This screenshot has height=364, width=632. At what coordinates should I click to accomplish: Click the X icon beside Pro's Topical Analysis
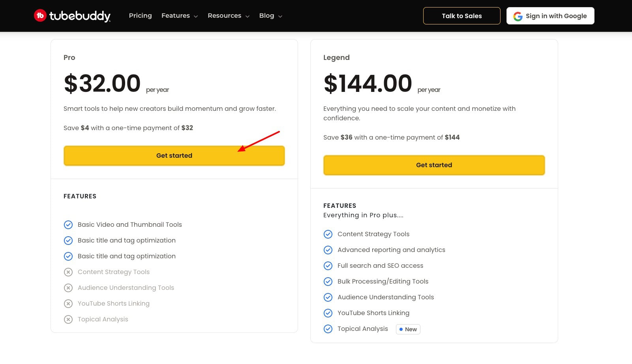point(68,319)
